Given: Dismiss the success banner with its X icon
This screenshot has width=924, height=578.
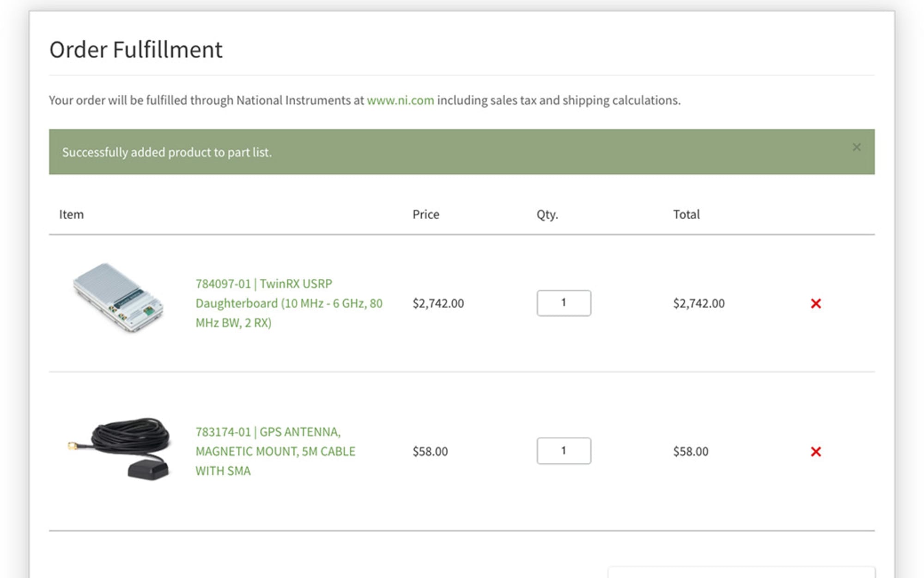Looking at the screenshot, I should (x=857, y=147).
